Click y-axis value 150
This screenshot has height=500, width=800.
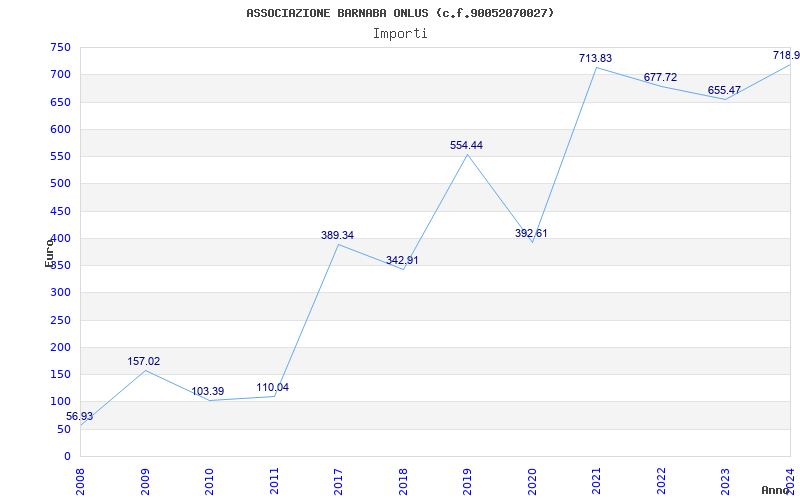click(60, 374)
